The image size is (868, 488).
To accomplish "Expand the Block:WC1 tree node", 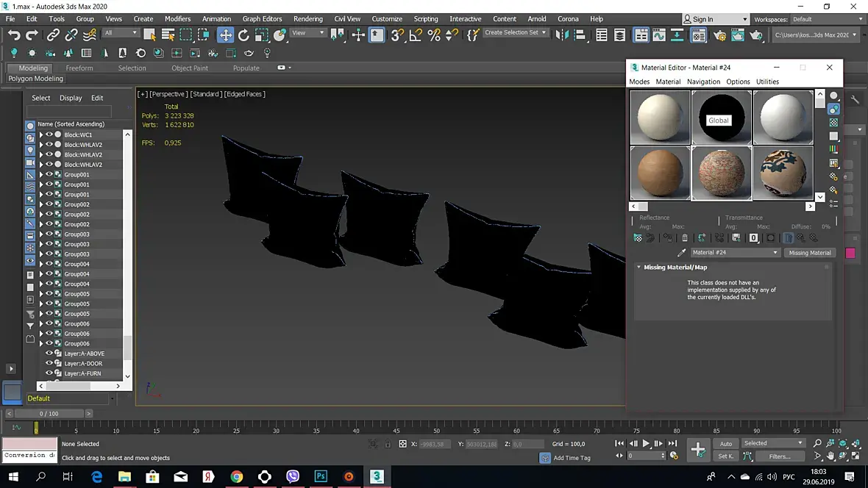I will pos(41,135).
